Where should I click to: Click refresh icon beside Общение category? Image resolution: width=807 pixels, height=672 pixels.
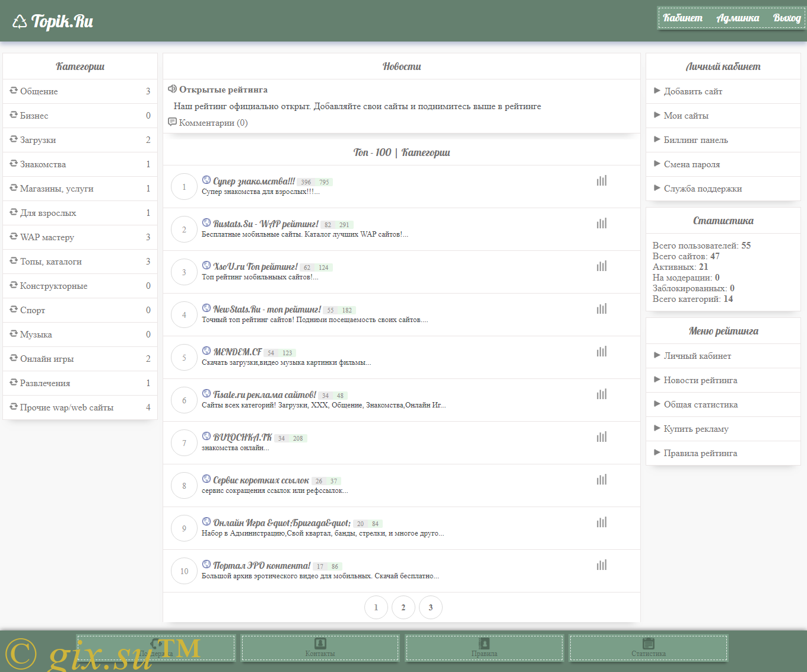(14, 90)
